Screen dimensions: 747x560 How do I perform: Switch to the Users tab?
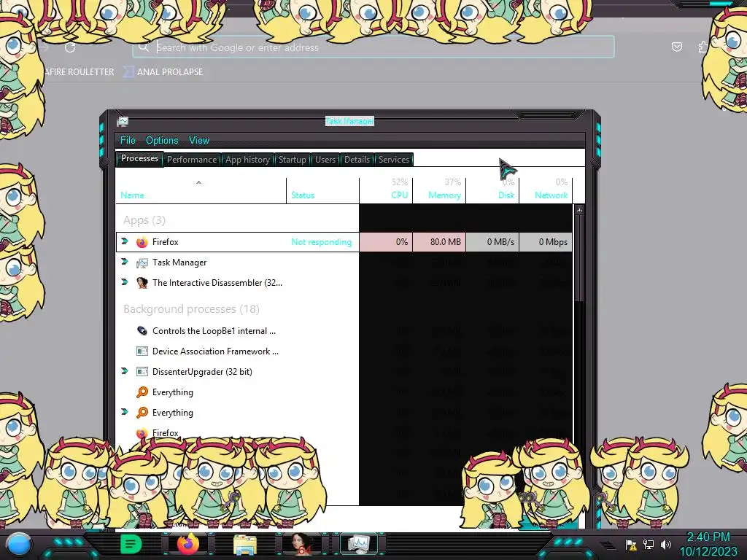[x=325, y=160]
